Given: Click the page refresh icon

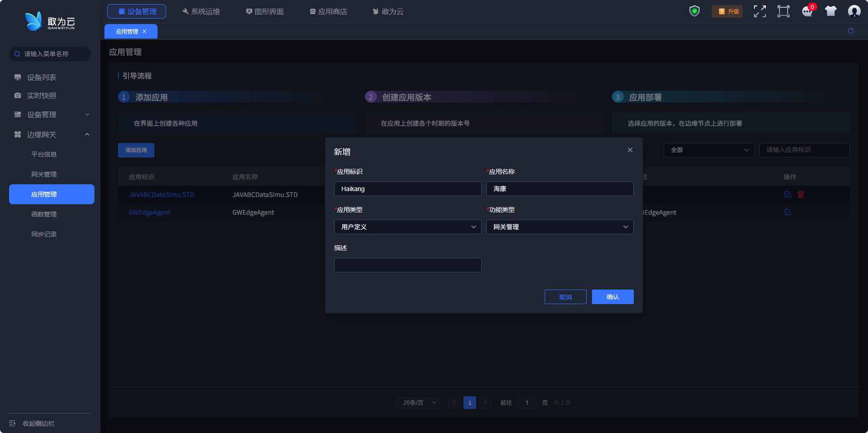Looking at the screenshot, I should [x=850, y=31].
